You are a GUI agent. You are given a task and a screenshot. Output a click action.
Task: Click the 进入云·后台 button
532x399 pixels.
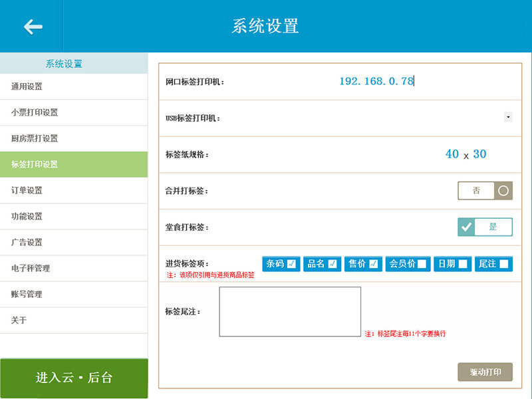74,378
